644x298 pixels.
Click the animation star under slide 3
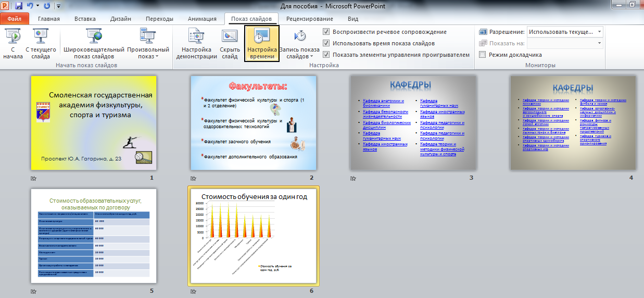click(353, 178)
